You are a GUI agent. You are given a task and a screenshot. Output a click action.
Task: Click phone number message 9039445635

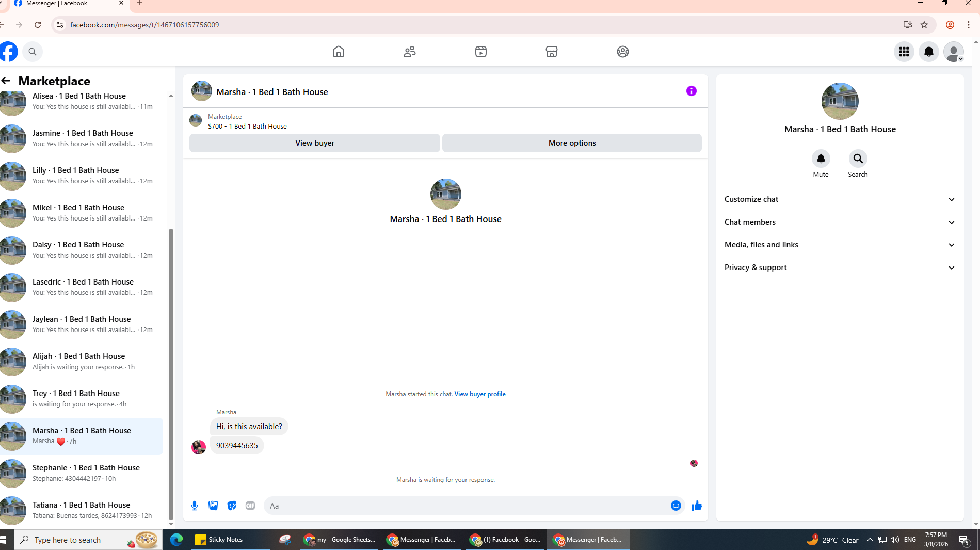tap(237, 446)
